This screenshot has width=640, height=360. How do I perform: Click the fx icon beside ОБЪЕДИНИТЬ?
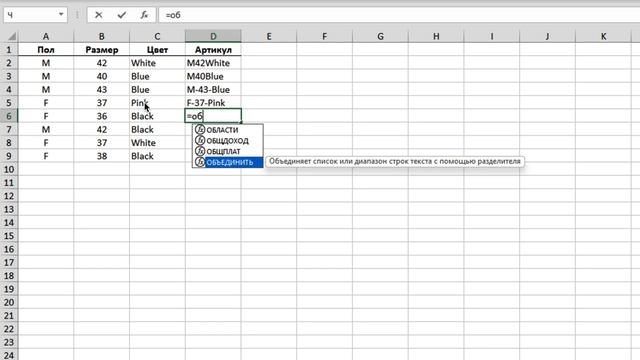200,162
